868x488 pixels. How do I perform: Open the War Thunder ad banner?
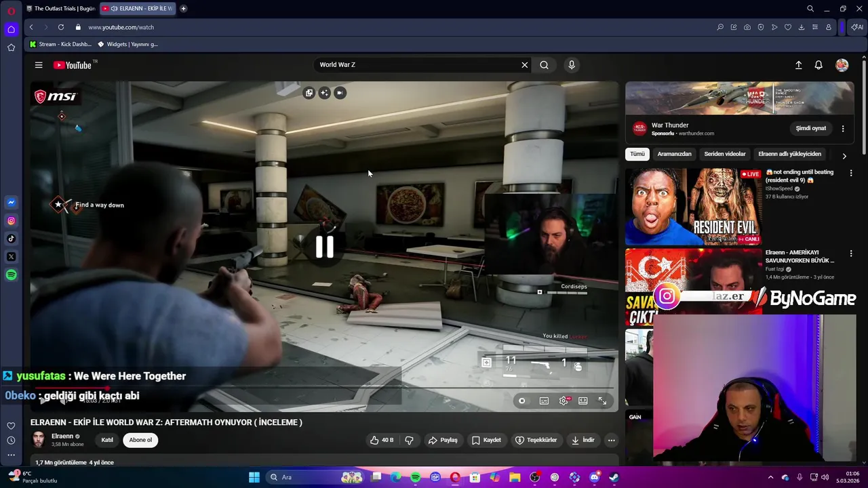[739, 99]
